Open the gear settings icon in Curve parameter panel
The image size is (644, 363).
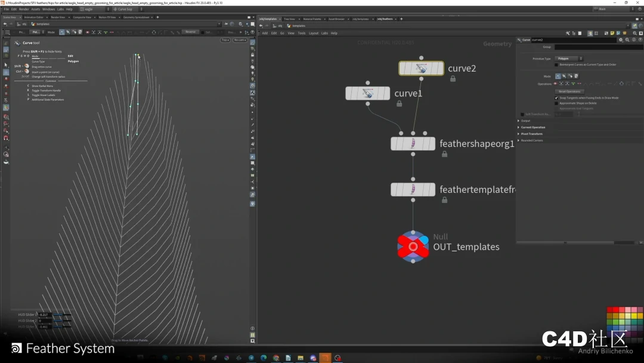[x=621, y=39]
